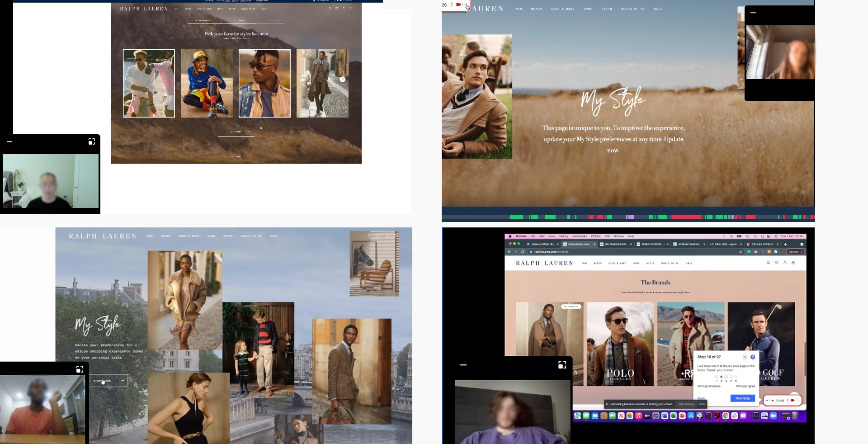This screenshot has width=868, height=444.
Task: Bookmark the page with the address bar star
Action: click(x=741, y=251)
